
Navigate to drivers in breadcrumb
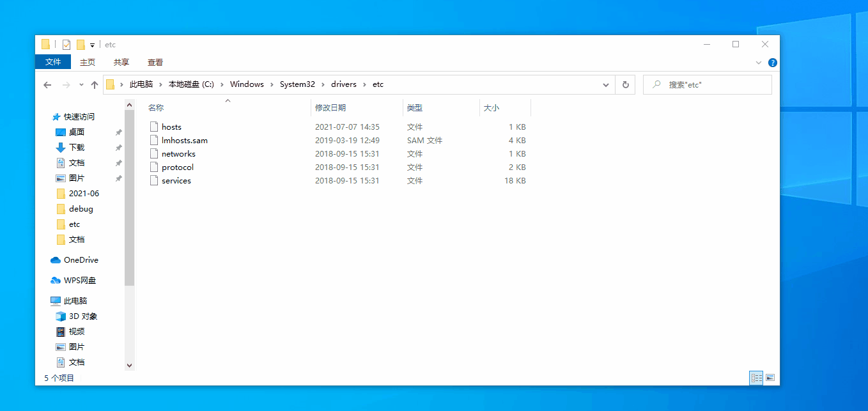[x=344, y=84]
